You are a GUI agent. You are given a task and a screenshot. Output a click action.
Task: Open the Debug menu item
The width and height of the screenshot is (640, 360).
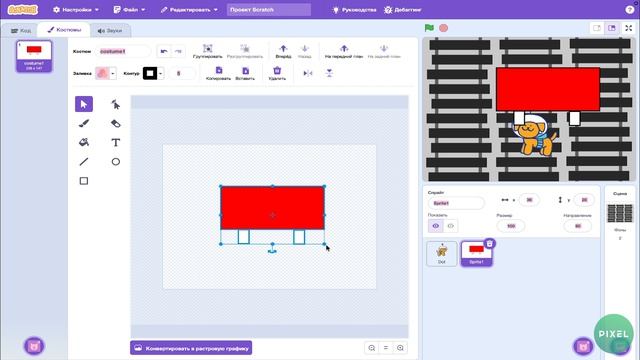coord(402,9)
